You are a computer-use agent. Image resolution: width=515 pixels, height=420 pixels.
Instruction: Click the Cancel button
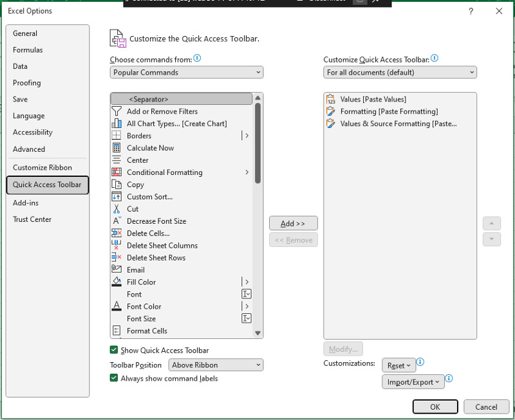(486, 407)
